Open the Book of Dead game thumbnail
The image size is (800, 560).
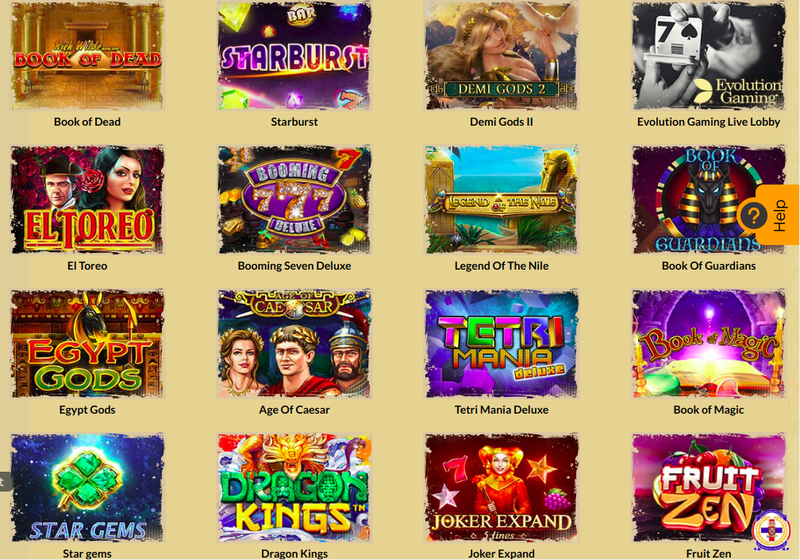click(87, 56)
